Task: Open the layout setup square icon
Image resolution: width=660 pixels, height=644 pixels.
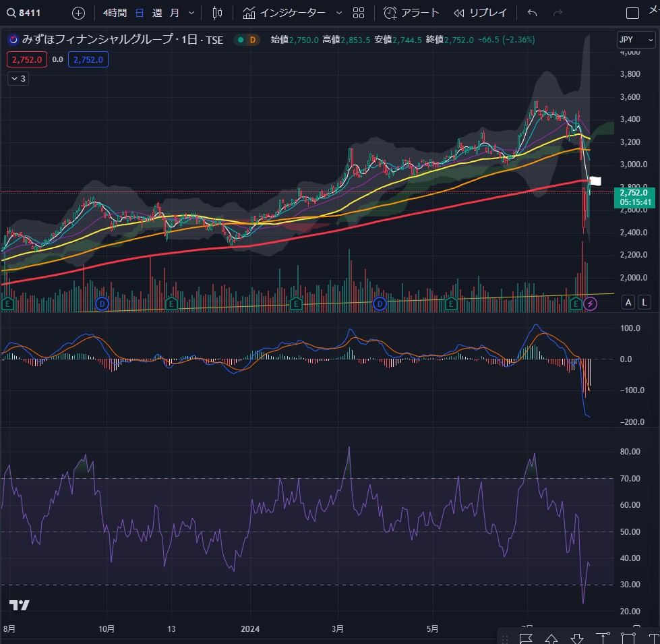Action: click(632, 13)
